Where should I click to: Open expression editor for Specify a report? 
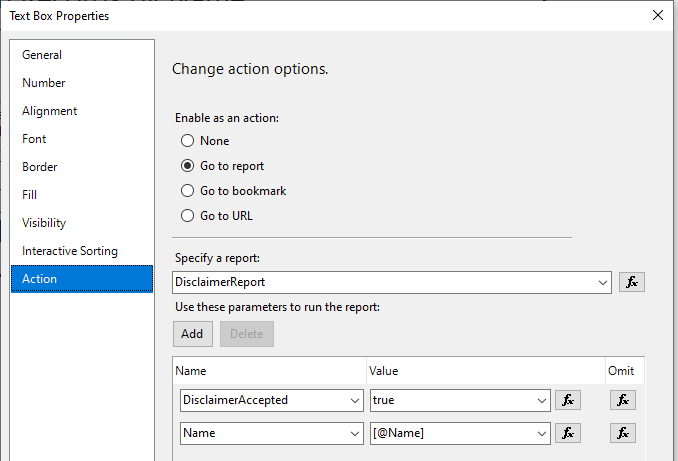(x=632, y=282)
